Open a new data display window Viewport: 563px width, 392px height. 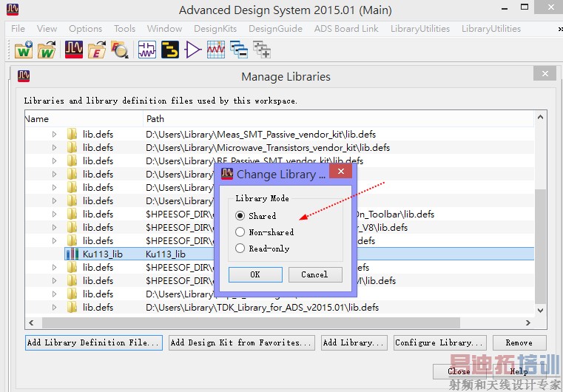[216, 50]
